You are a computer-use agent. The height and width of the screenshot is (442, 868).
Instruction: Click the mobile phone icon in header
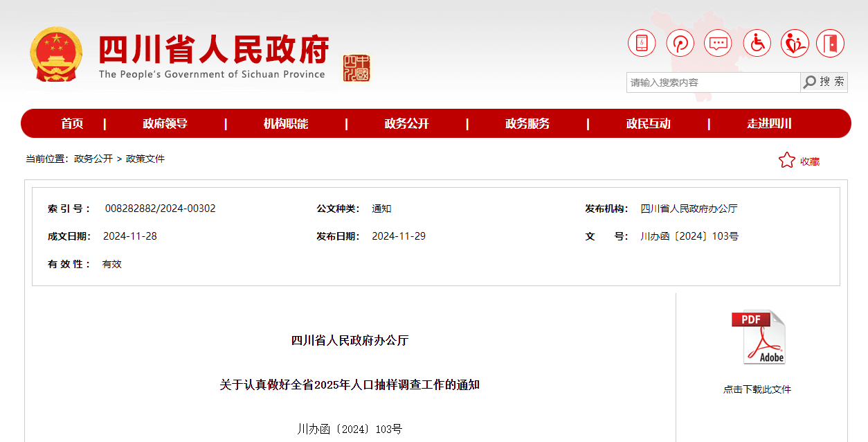[642, 43]
